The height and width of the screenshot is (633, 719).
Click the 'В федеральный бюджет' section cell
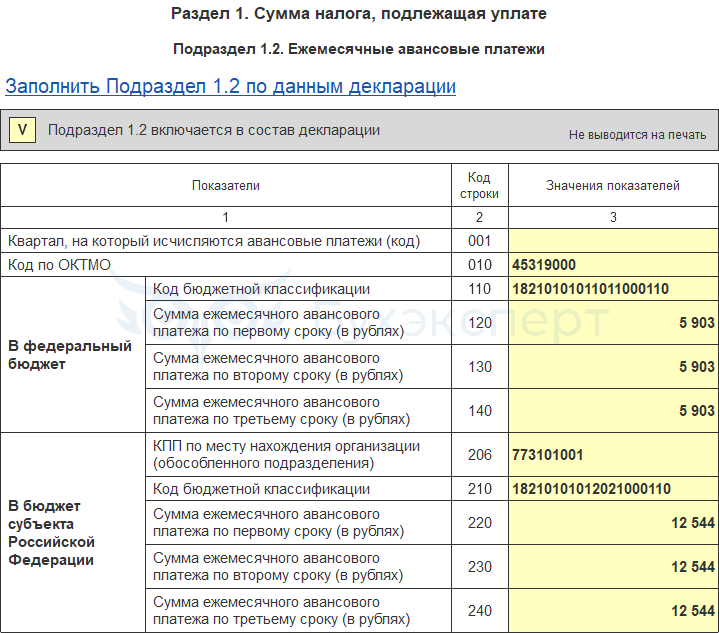(73, 355)
